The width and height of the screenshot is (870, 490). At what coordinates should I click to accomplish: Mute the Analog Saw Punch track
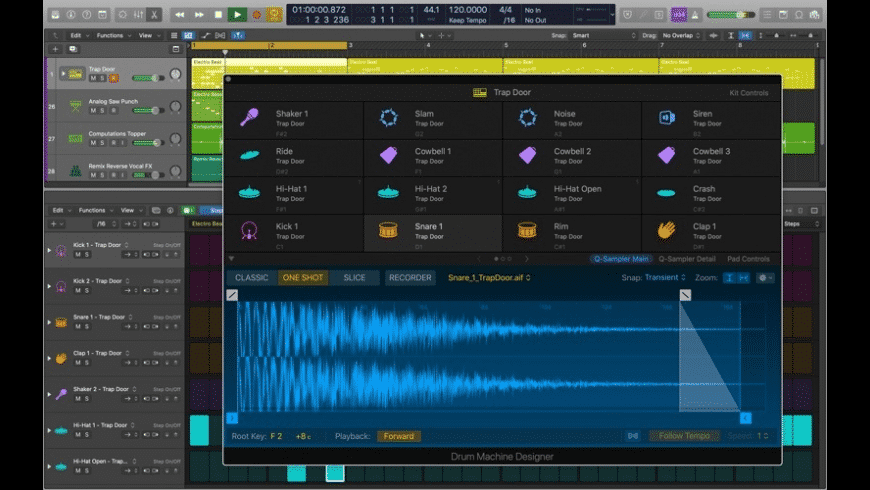coord(93,111)
